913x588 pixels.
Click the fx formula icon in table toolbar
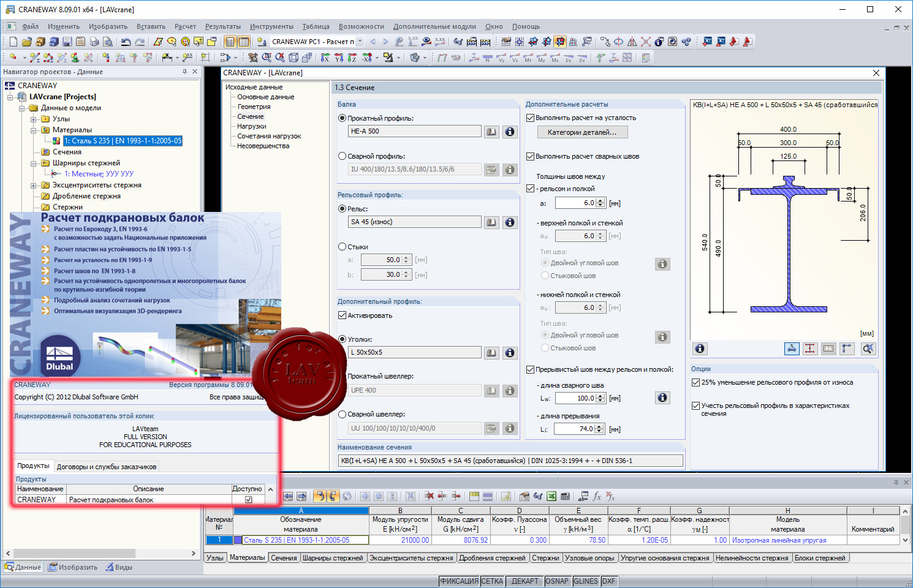pyautogui.click(x=597, y=496)
